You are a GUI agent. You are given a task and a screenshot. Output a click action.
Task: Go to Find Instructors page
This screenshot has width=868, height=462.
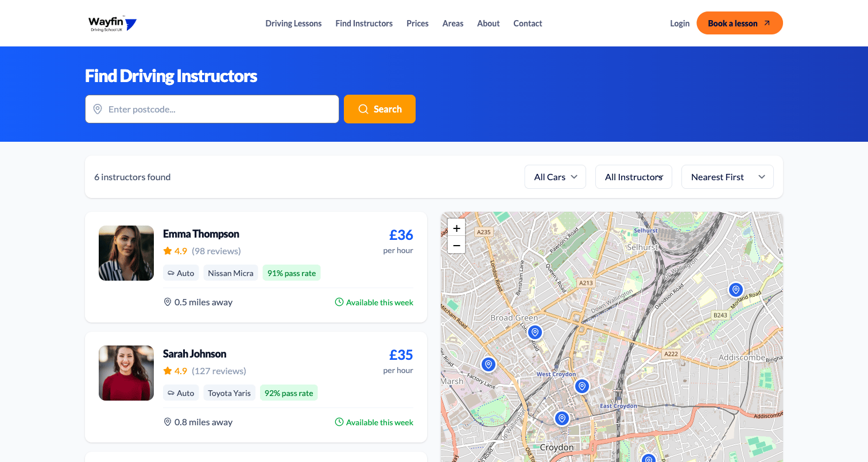click(364, 24)
